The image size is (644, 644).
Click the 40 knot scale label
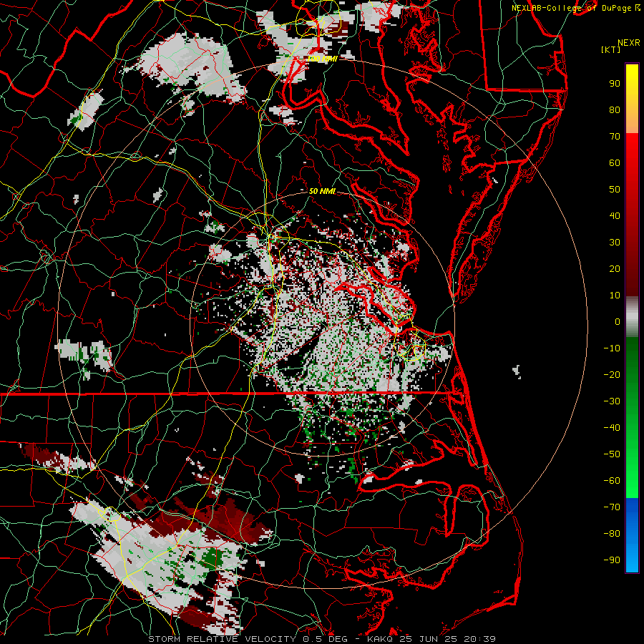[615, 215]
